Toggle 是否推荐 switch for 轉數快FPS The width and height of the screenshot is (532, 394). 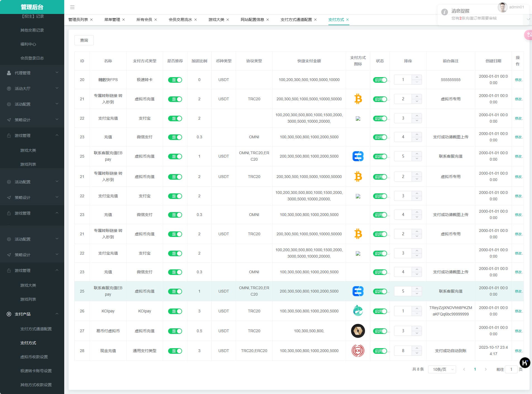tap(175, 80)
